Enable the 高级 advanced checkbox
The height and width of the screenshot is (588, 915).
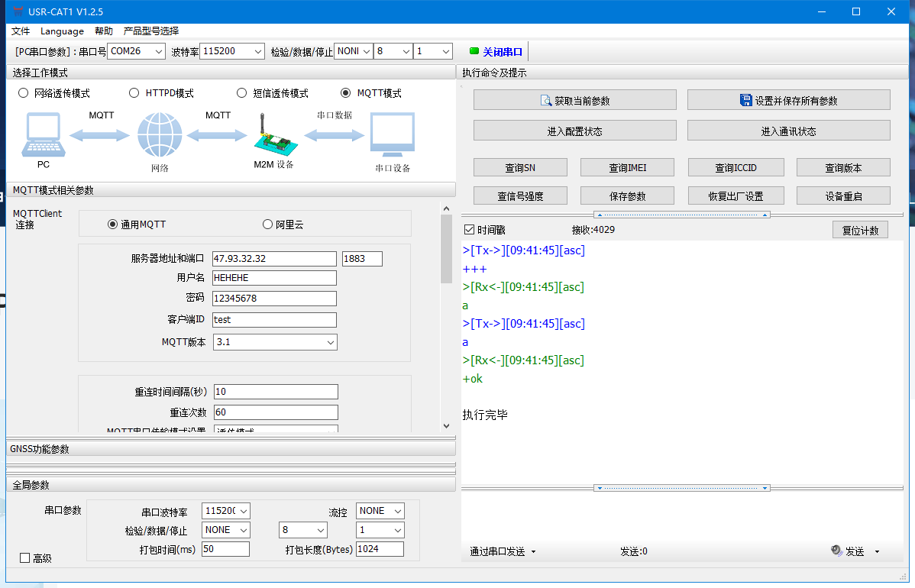pos(25,558)
